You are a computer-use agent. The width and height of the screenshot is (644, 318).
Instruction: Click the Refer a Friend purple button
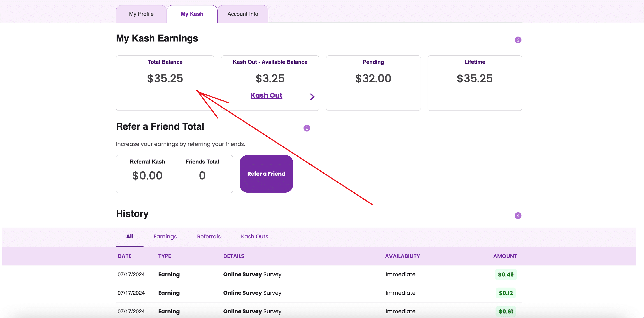266,174
